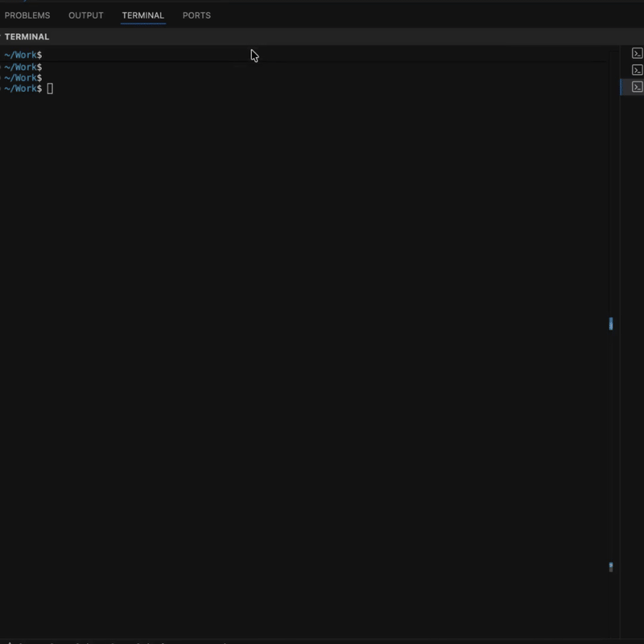Jump to upper blue marker in terminal scrollbar
Viewport: 644px width, 644px height.
[x=611, y=324]
